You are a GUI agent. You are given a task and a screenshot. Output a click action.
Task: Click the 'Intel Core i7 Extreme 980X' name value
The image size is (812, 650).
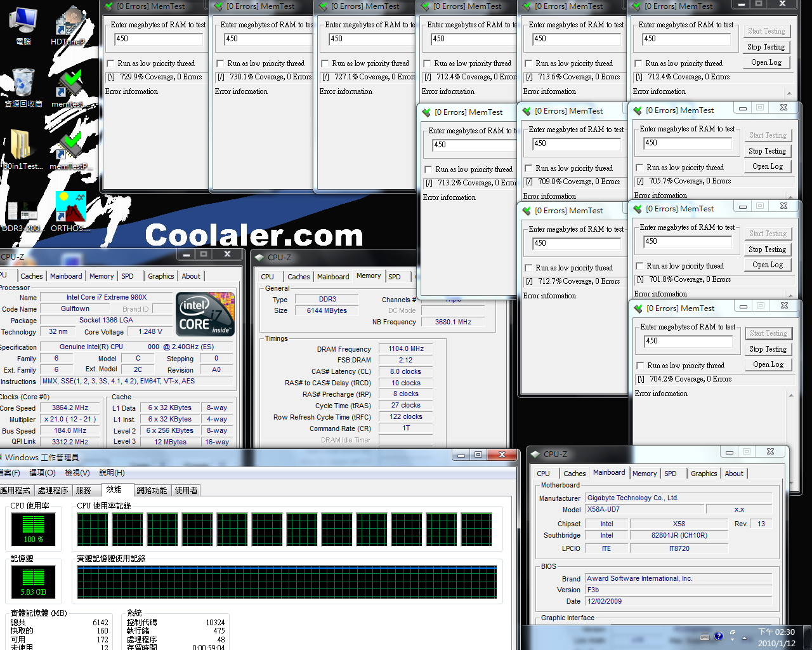click(107, 297)
